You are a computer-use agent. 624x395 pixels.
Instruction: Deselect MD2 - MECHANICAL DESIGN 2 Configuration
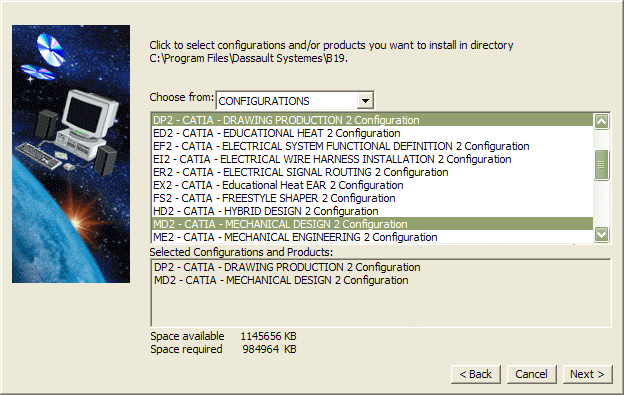[372, 224]
